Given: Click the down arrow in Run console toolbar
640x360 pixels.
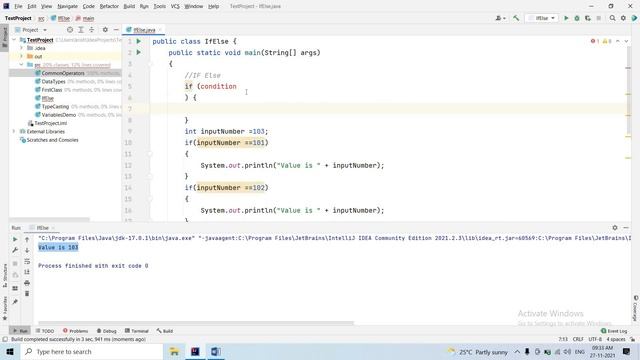Looking at the screenshot, I should pos(27,250).
